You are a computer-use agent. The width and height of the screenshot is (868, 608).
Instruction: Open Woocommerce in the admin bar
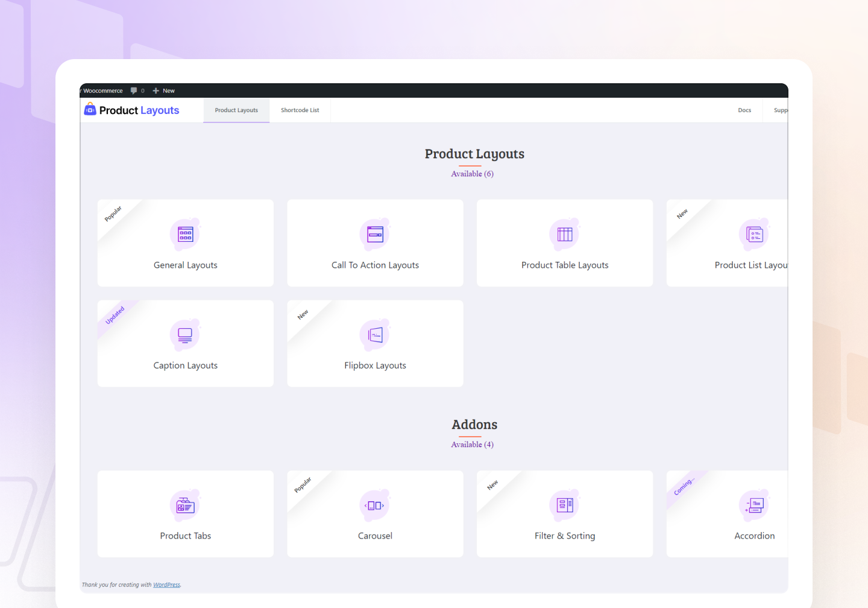click(102, 90)
